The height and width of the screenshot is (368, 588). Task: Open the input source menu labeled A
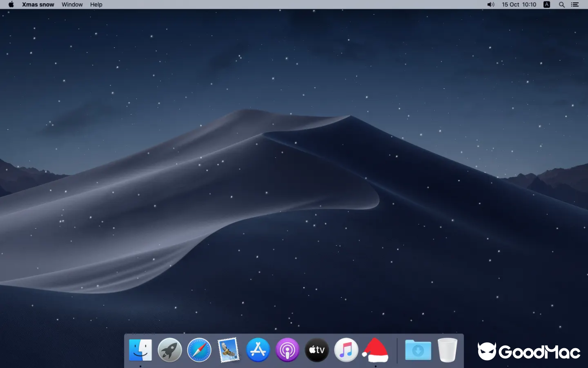(547, 5)
